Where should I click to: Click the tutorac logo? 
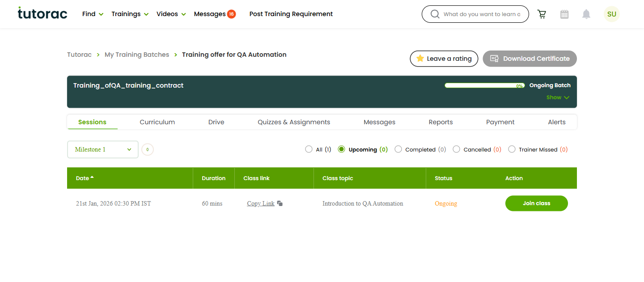pyautogui.click(x=42, y=13)
